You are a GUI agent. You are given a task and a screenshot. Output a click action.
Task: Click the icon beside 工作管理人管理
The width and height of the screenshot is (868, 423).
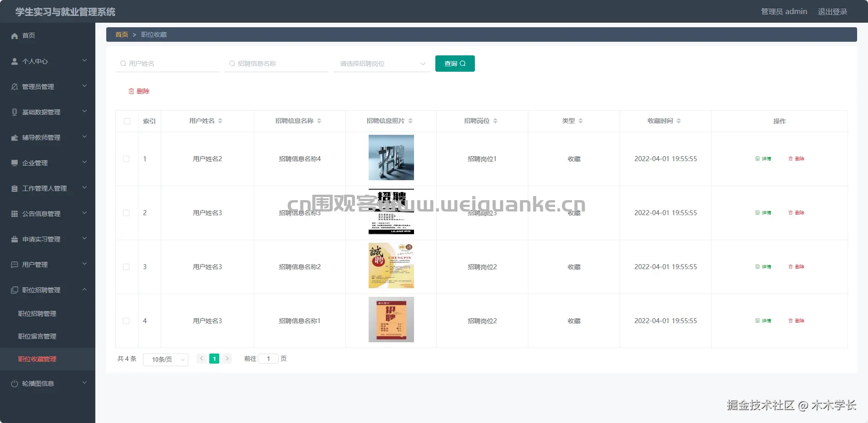[15, 188]
